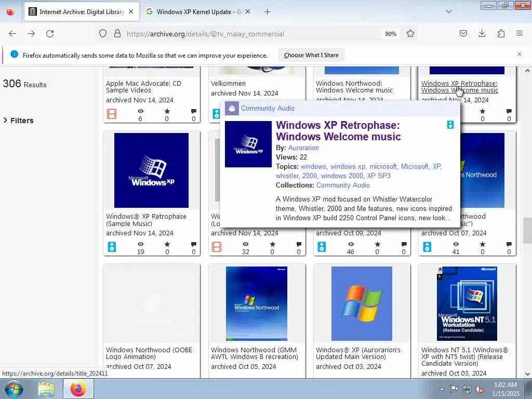The width and height of the screenshot is (532, 399).
Task: Open the popup Windows XP logo thumbnail
Action: (248, 144)
